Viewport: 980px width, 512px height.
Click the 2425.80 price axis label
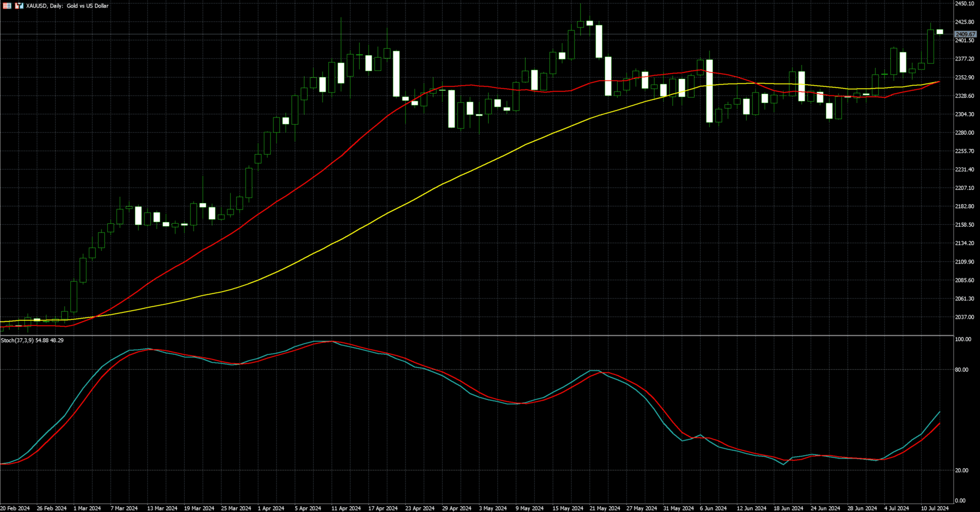(x=964, y=22)
